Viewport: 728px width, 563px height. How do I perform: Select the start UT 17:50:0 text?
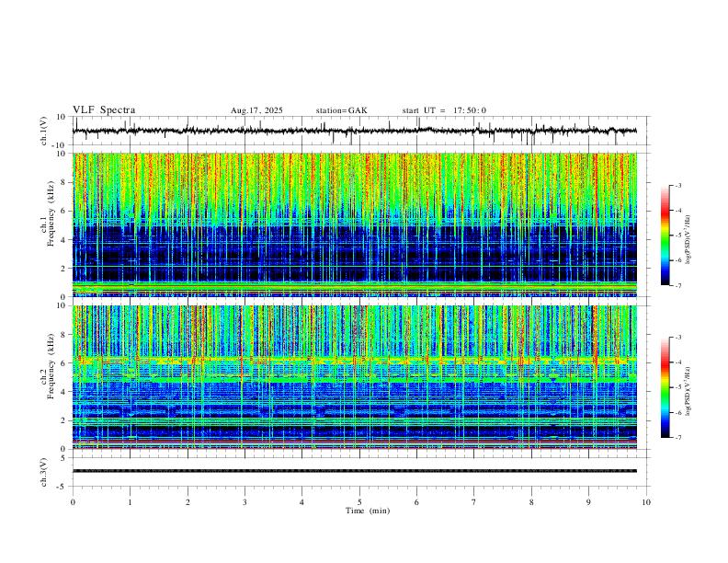point(444,110)
